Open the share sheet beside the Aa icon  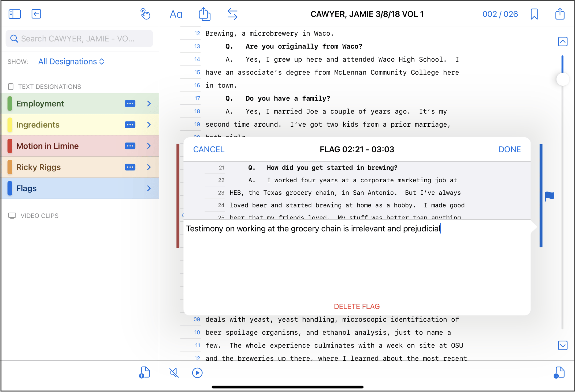205,14
